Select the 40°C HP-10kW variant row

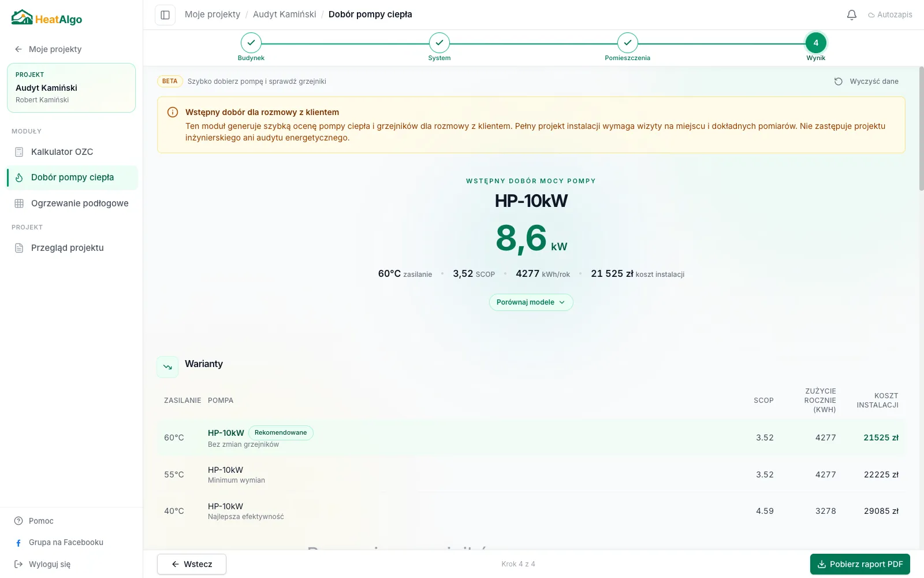point(531,511)
